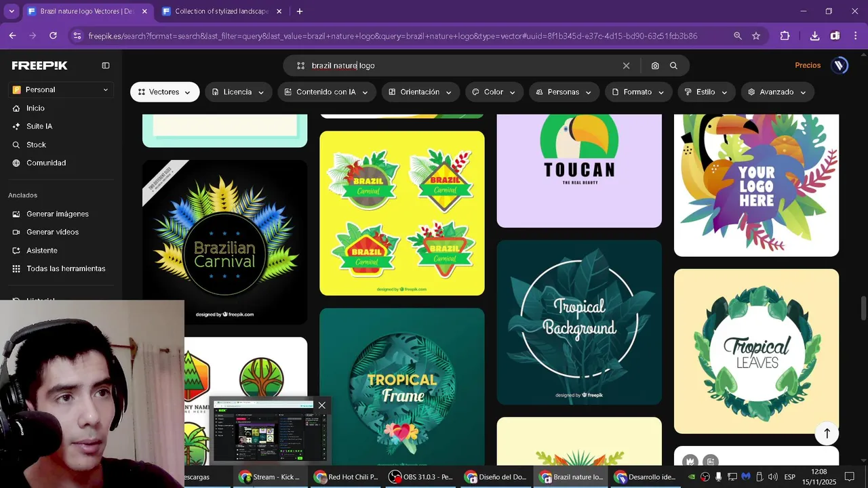The width and height of the screenshot is (868, 488).
Task: Open Brazilian Carnival vector thumbnail
Action: [x=224, y=242]
